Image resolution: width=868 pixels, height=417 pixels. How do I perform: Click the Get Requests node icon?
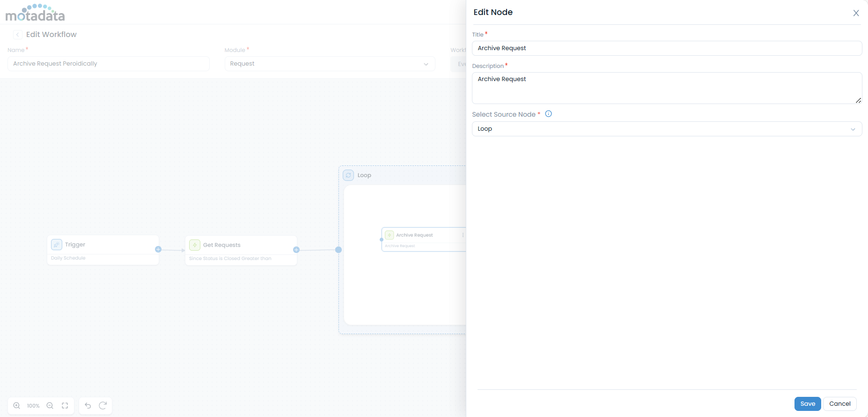pyautogui.click(x=195, y=245)
